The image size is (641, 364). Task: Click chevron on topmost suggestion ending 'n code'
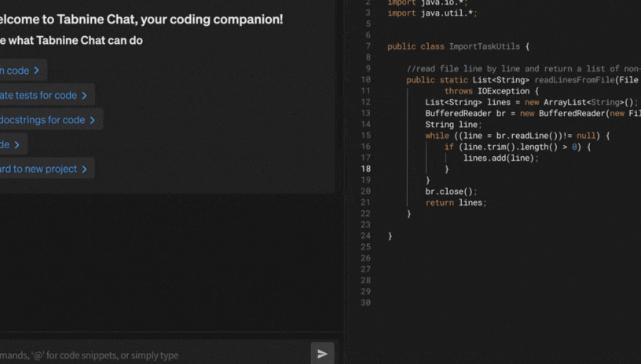[x=37, y=71]
